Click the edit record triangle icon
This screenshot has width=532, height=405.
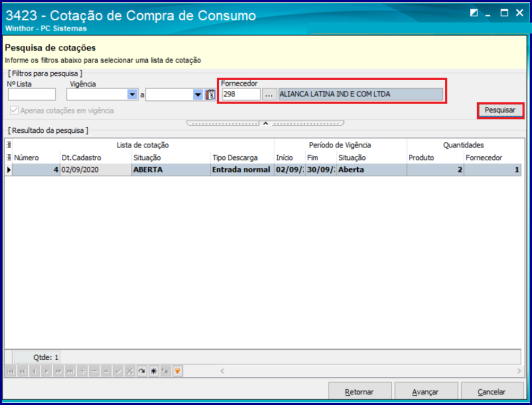point(106,371)
